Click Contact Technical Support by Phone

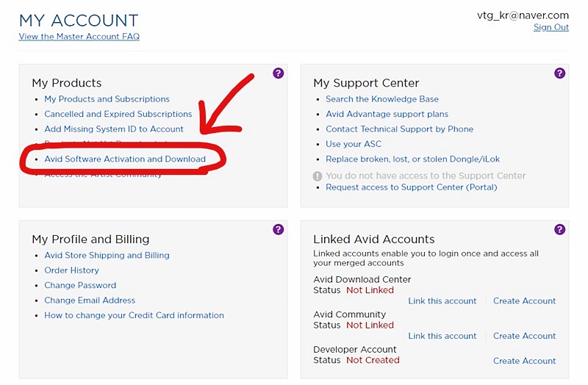tap(399, 129)
